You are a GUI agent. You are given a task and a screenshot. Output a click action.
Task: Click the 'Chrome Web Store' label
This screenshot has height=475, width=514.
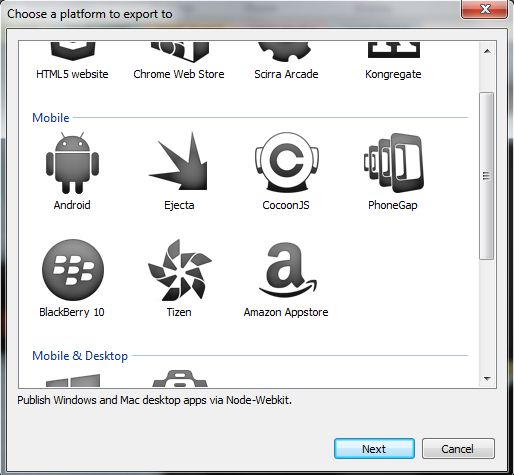179,74
